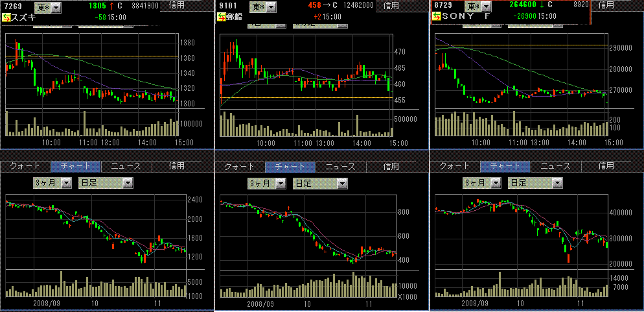Click the スズキ price 1305
644x312 pixels.
[x=97, y=6]
